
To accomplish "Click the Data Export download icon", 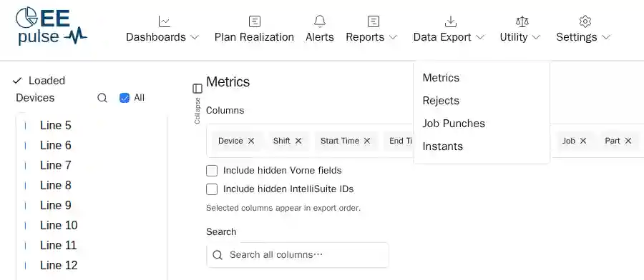I will click(451, 21).
